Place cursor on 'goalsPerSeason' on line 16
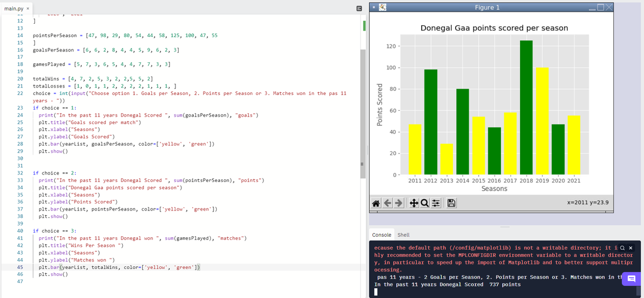This screenshot has height=298, width=644. click(x=54, y=50)
